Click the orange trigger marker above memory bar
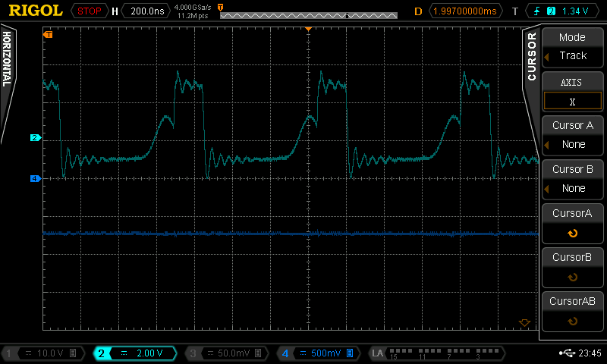 tap(220, 8)
